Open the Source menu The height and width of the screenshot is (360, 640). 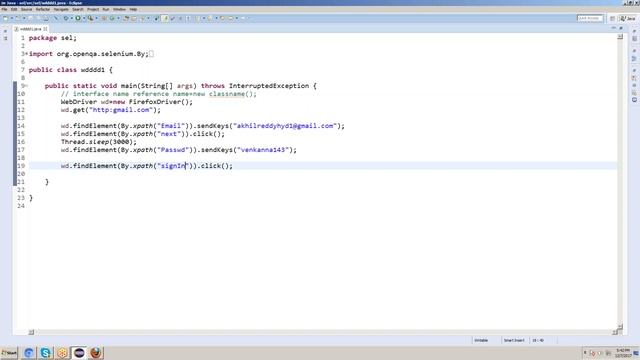pyautogui.click(x=26, y=9)
